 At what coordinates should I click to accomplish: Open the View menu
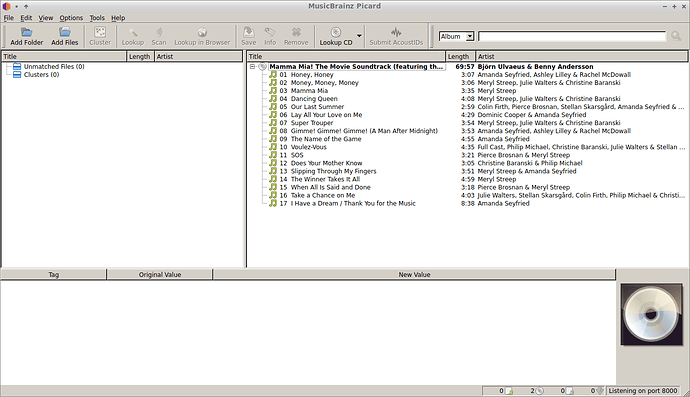[45, 18]
